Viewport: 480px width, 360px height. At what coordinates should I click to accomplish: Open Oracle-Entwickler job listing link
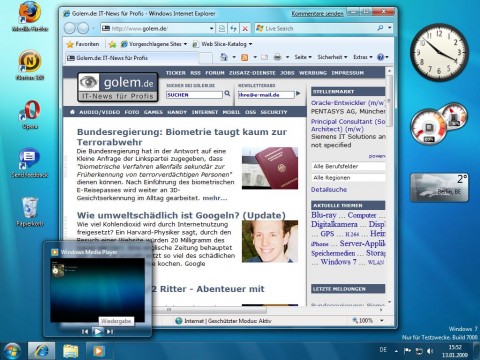pos(348,103)
